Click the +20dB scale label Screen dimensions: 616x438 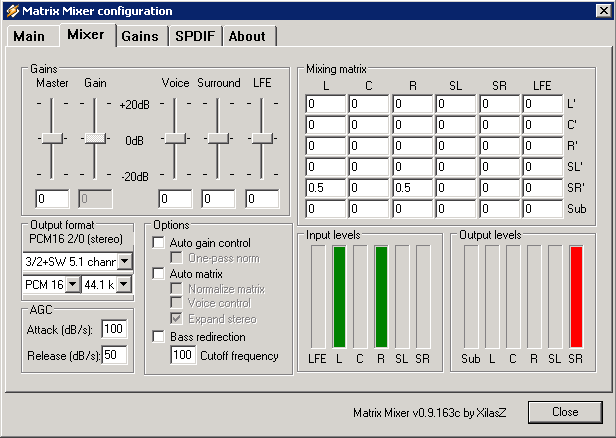tap(134, 105)
